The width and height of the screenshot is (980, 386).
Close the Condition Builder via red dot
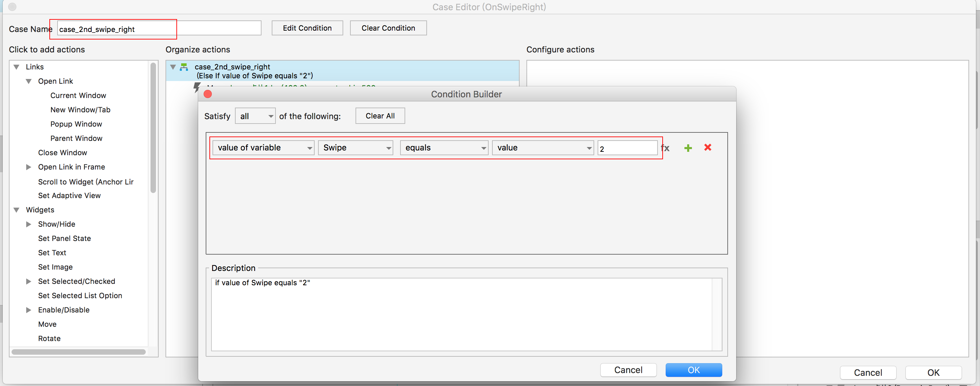click(x=208, y=94)
